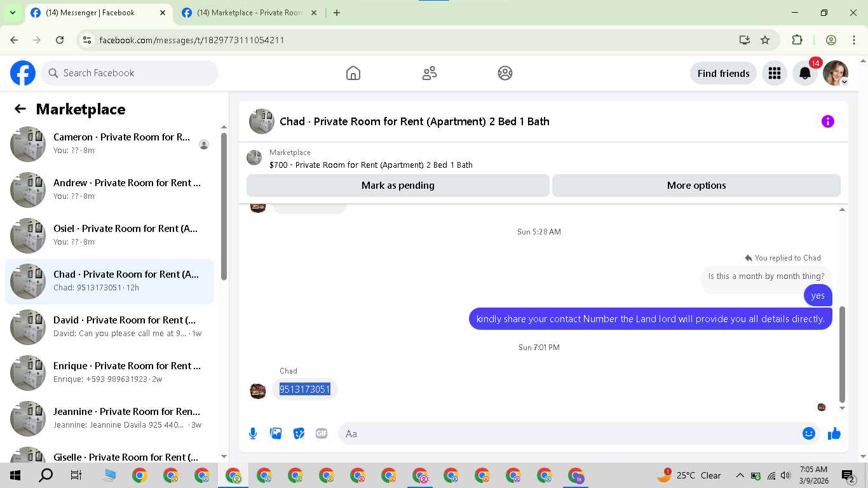868x488 pixels.
Task: Open the emoji picker in message box
Action: [x=808, y=433]
